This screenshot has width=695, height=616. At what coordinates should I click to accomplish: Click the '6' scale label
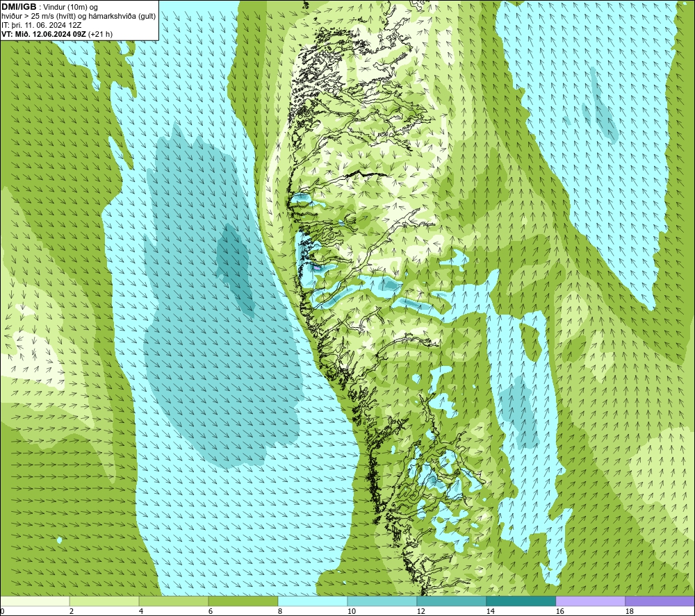(211, 612)
